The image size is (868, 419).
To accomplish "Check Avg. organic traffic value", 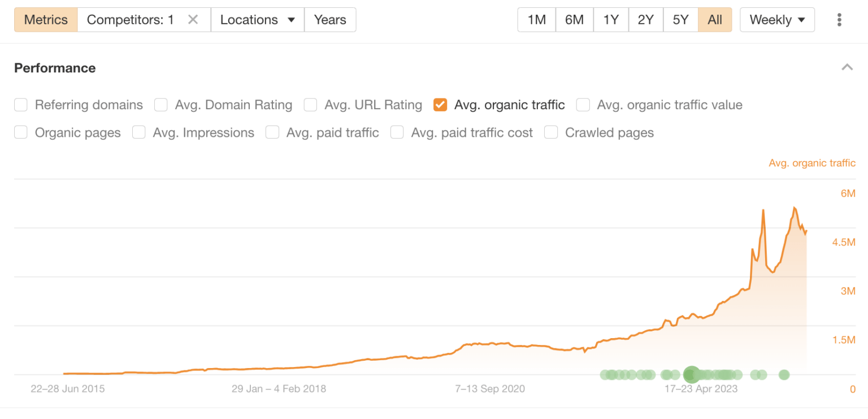I will tap(583, 105).
